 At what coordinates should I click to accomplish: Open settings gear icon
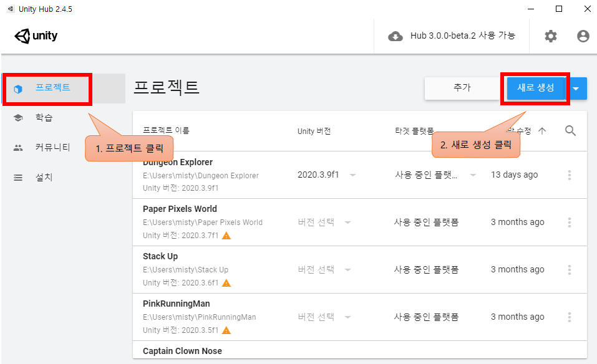tap(551, 36)
